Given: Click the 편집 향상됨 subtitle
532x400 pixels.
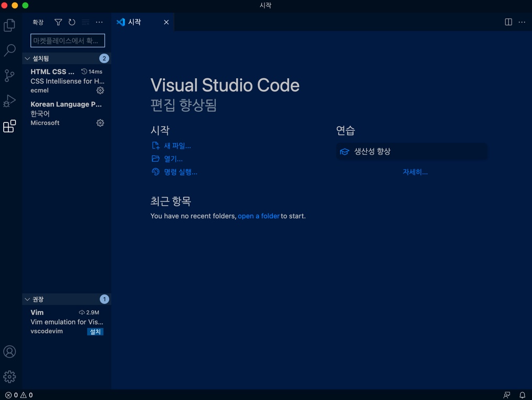Looking at the screenshot, I should [184, 105].
